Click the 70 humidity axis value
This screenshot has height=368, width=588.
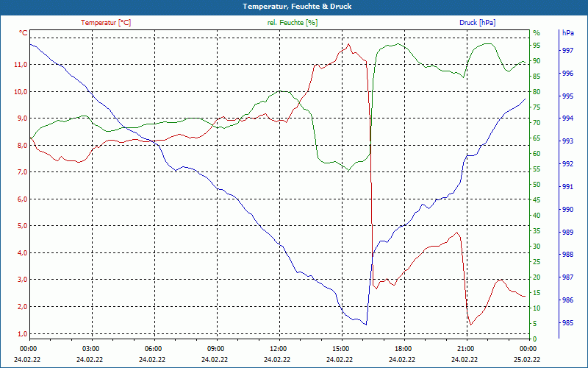pos(537,122)
